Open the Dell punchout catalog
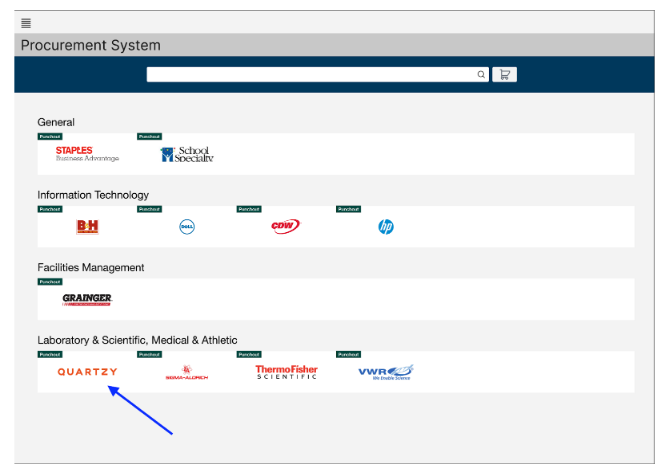Screen dimensions: 666x472 [187, 226]
